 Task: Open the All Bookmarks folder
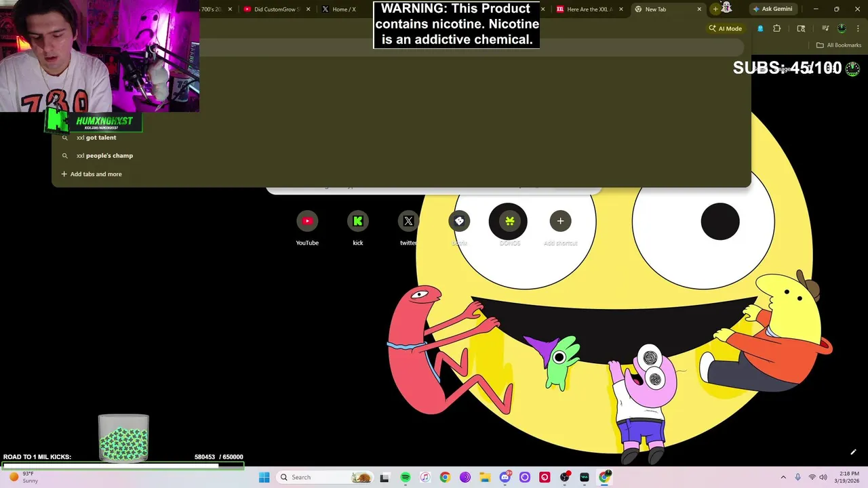[838, 45]
